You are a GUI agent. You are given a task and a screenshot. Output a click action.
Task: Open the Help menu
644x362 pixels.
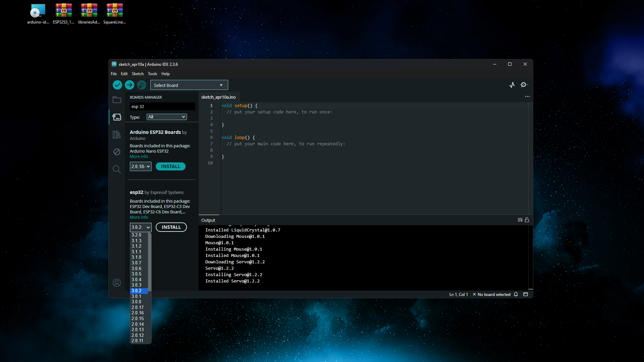(165, 74)
